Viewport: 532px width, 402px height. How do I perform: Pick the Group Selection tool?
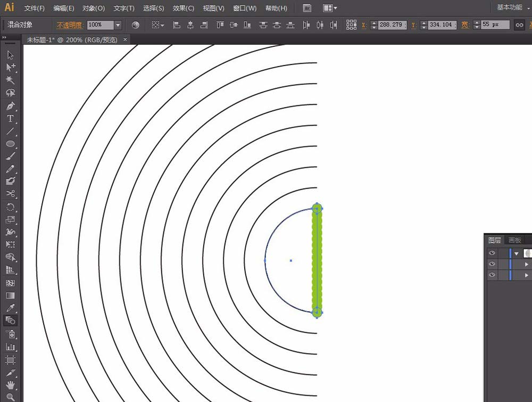pos(11,67)
